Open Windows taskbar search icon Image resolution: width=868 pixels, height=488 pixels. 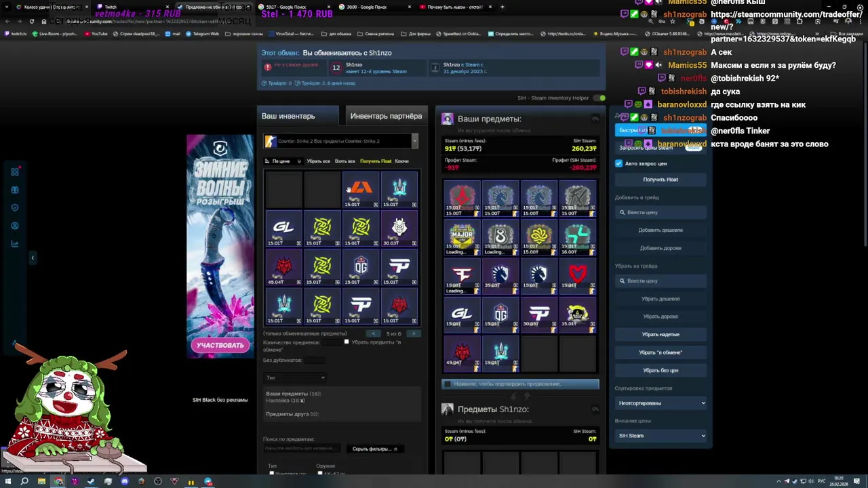[24, 481]
